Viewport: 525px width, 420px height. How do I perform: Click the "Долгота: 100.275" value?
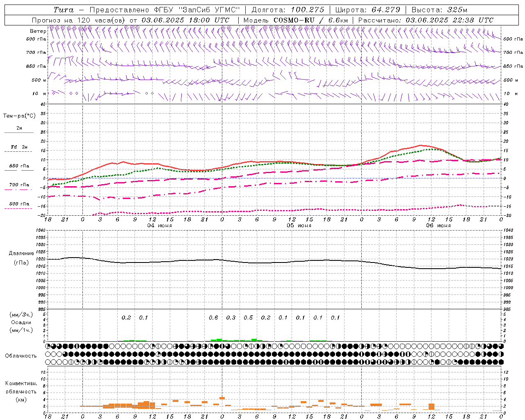(288, 10)
